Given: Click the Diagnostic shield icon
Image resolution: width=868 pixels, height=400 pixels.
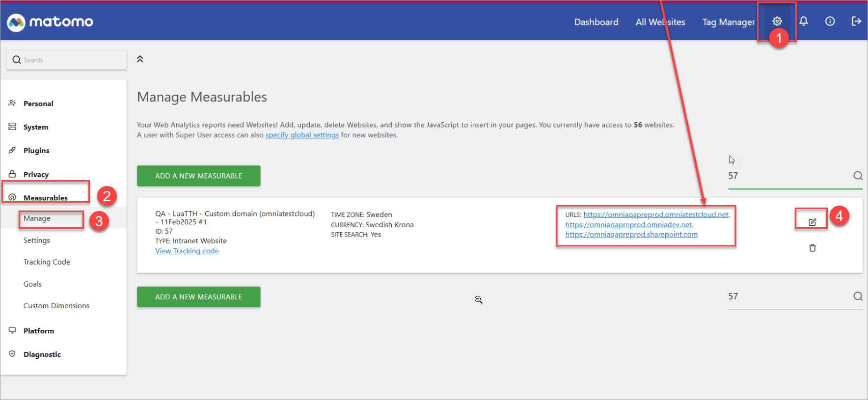Looking at the screenshot, I should pos(12,354).
